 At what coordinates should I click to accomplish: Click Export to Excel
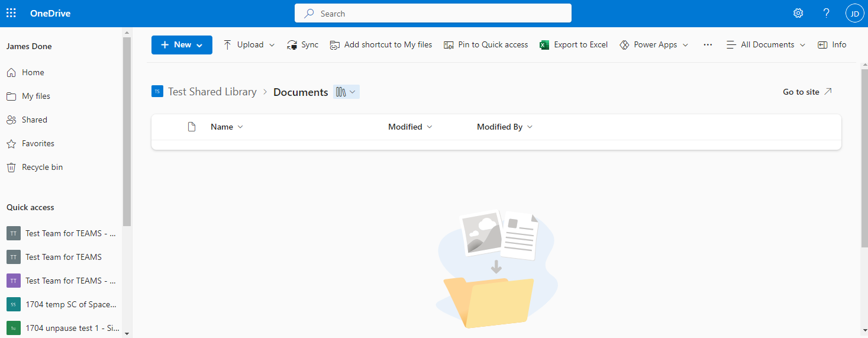[574, 45]
